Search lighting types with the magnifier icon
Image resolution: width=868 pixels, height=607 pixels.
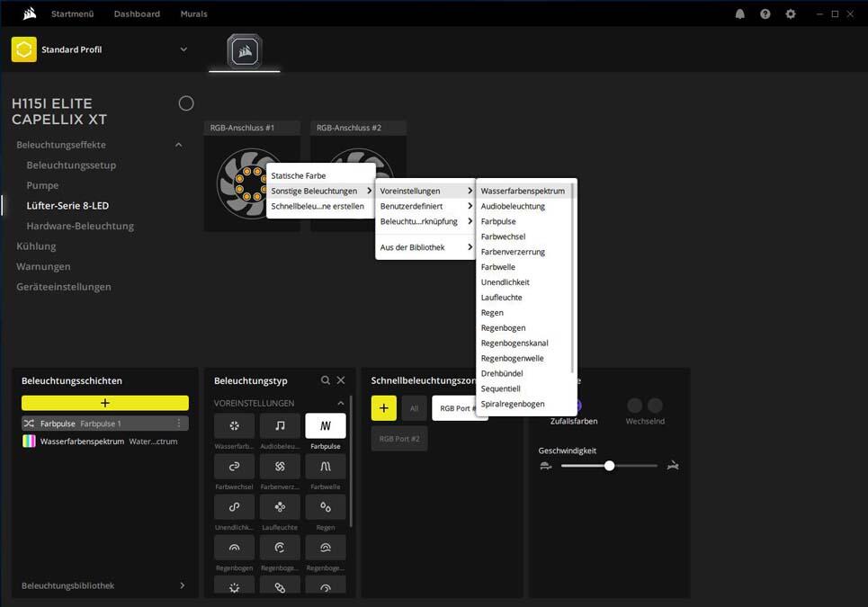326,380
